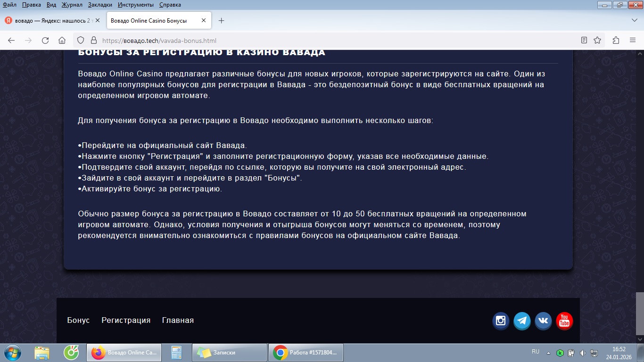Viewport: 644px width, 362px height.
Task: Open the Справка menu
Action: (170, 5)
